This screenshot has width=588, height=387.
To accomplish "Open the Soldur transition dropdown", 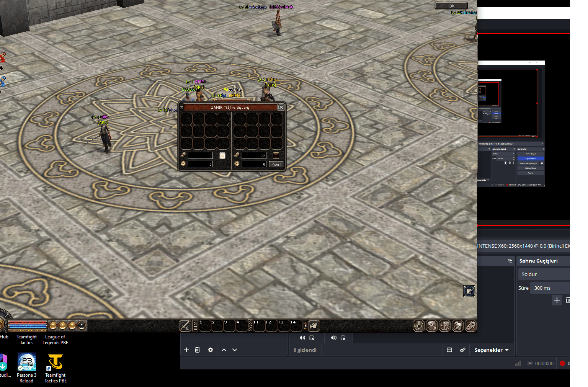I will coord(544,274).
